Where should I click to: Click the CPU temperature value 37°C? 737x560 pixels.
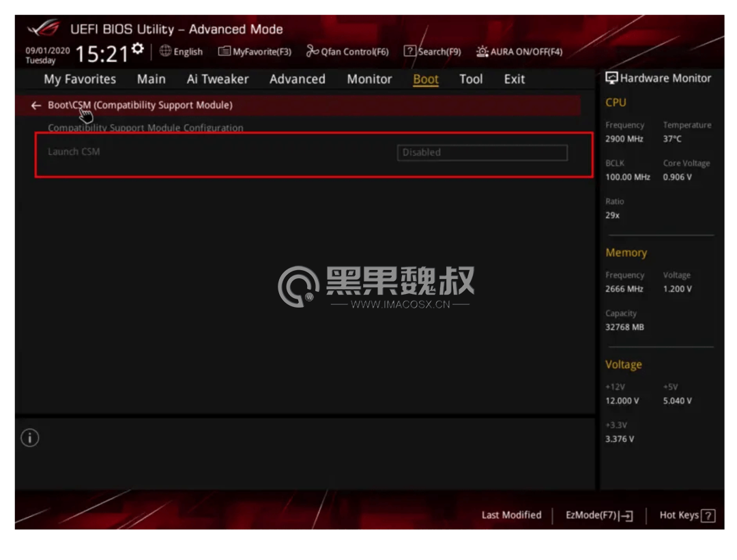(672, 139)
